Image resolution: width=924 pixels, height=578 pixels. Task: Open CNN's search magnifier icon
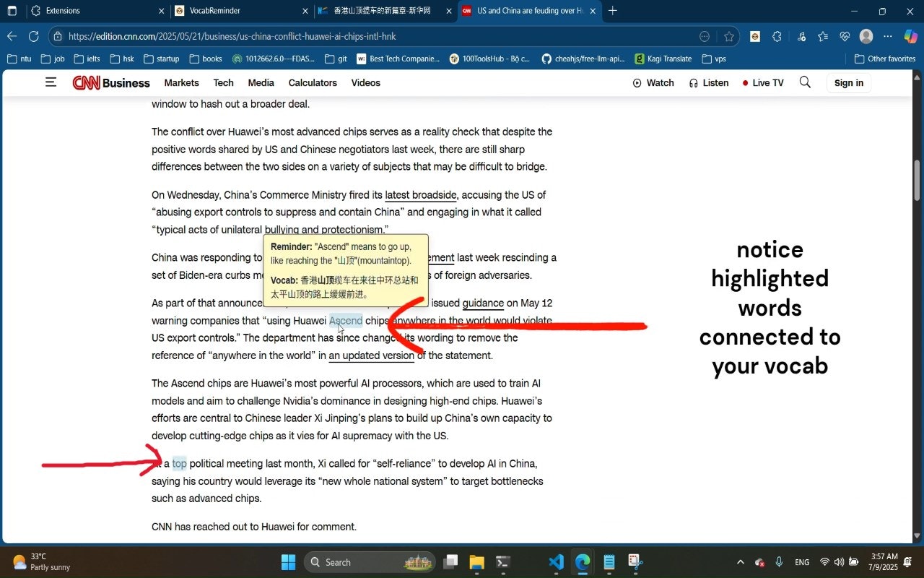tap(805, 82)
